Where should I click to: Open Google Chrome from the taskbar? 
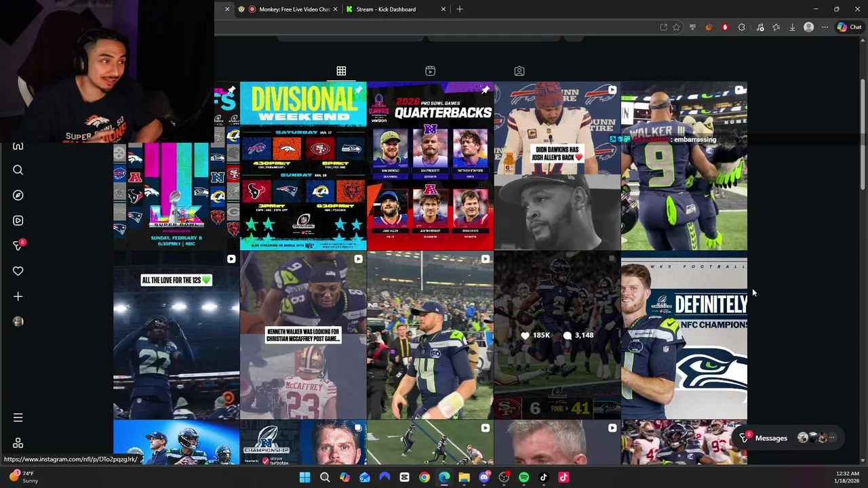coord(425,478)
